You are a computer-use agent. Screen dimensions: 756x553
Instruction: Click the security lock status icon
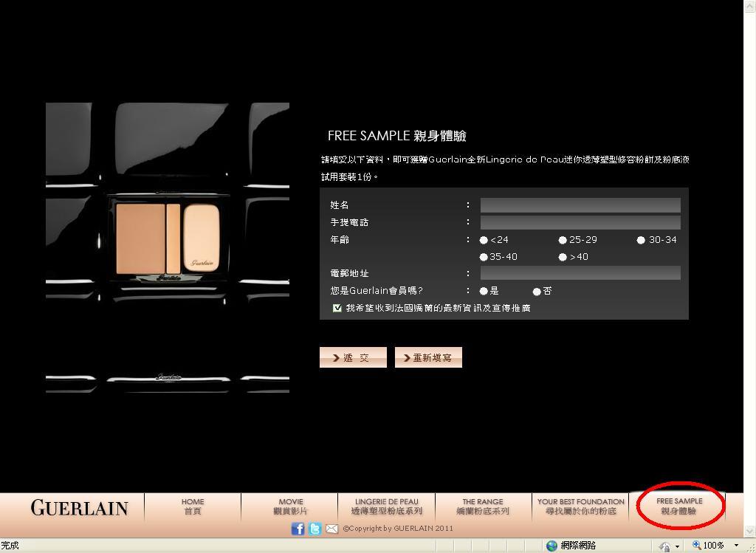(665, 546)
